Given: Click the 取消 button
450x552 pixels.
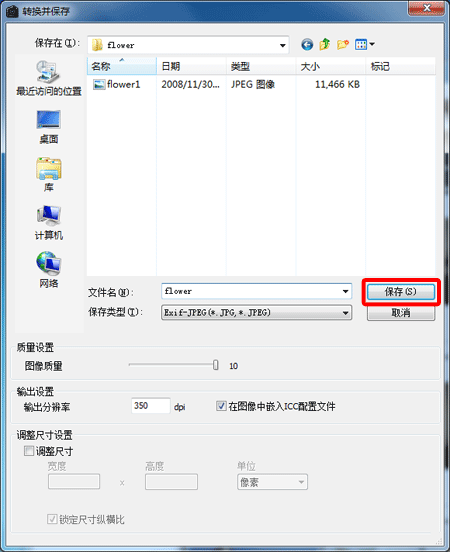Looking at the screenshot, I should click(x=401, y=313).
